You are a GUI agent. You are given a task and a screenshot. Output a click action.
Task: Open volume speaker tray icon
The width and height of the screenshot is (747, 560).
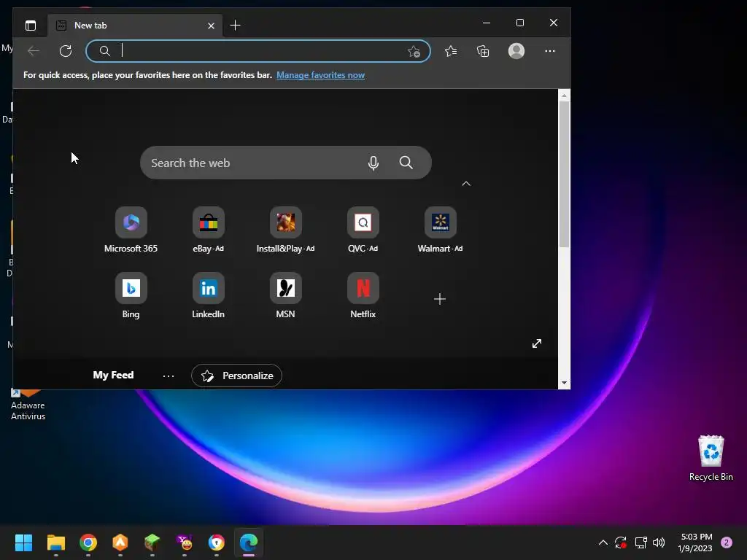pos(659,542)
